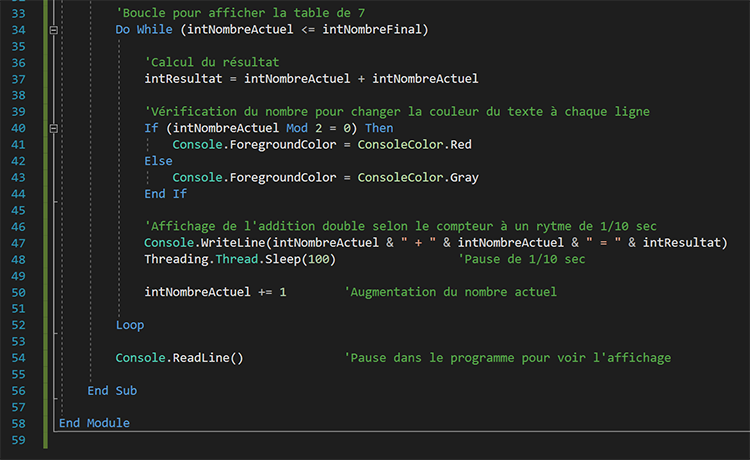
Task: Click ConsoleColor.Red on line 41
Action: pos(415,144)
